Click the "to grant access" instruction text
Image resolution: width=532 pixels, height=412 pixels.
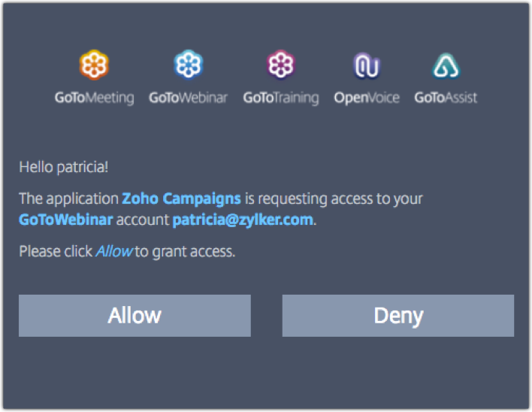185,251
